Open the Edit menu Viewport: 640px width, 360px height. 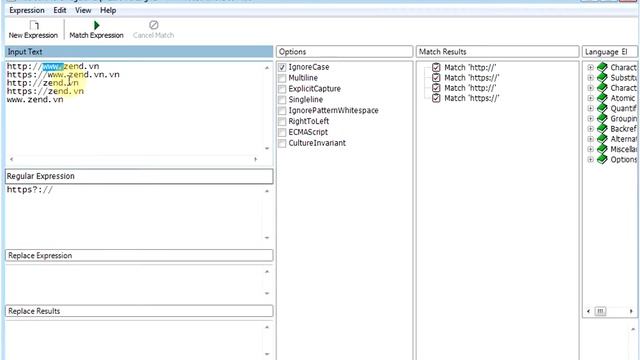pyautogui.click(x=60, y=10)
